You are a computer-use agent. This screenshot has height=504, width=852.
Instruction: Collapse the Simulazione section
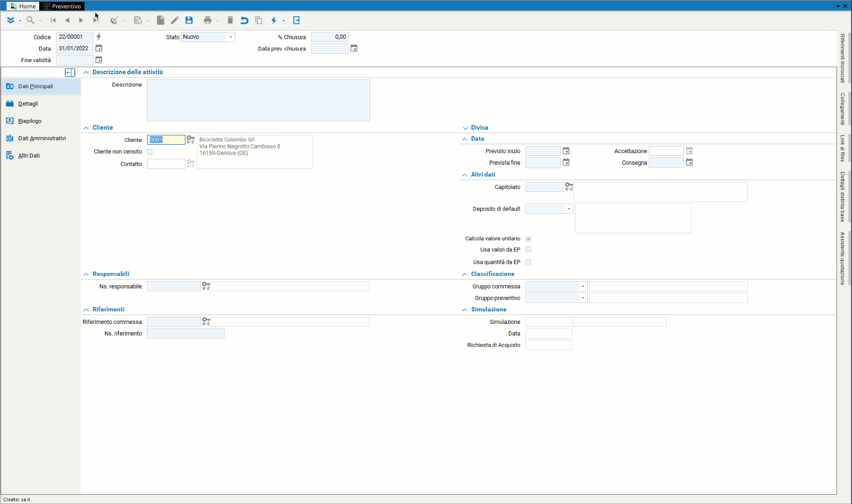465,310
